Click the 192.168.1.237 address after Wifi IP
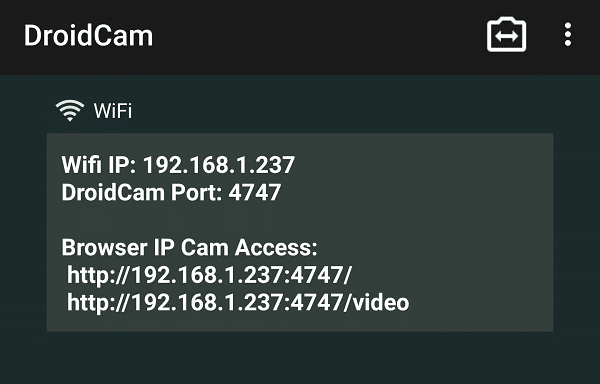This screenshot has height=384, width=600. (x=219, y=165)
